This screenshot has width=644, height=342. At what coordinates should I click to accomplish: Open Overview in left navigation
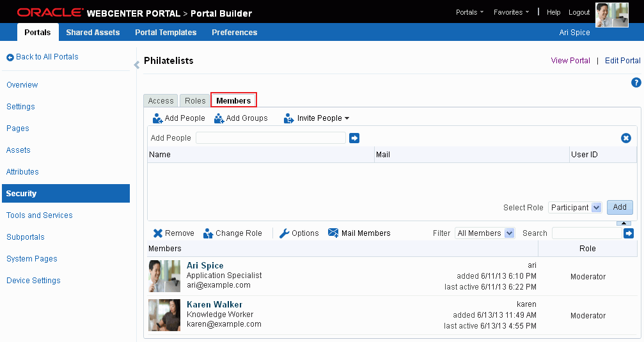pyautogui.click(x=22, y=84)
